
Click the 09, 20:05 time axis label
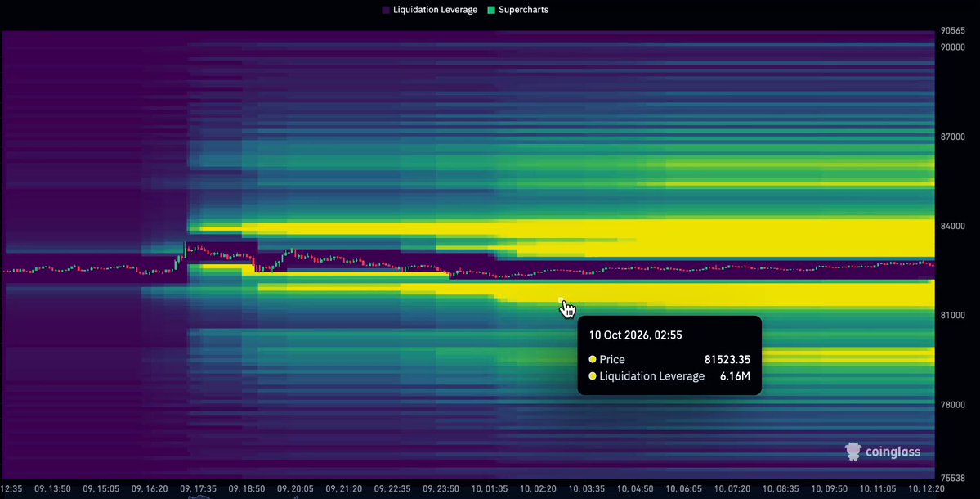coord(295,489)
